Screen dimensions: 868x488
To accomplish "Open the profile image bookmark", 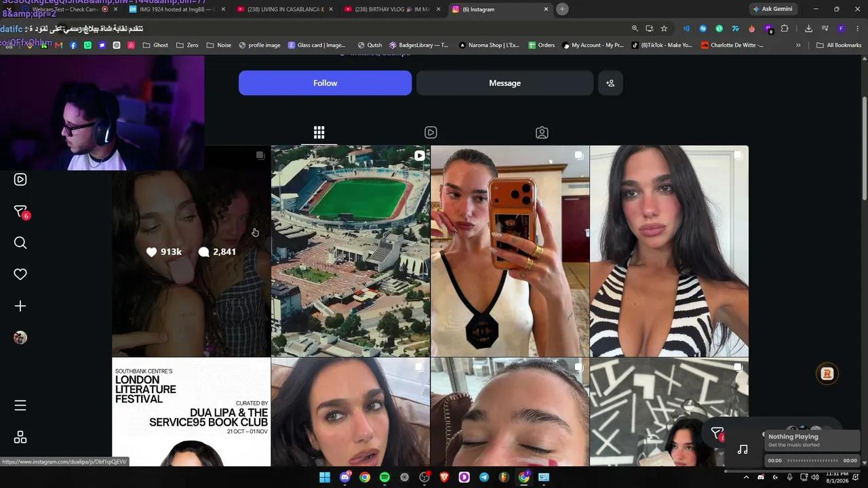I will point(260,45).
